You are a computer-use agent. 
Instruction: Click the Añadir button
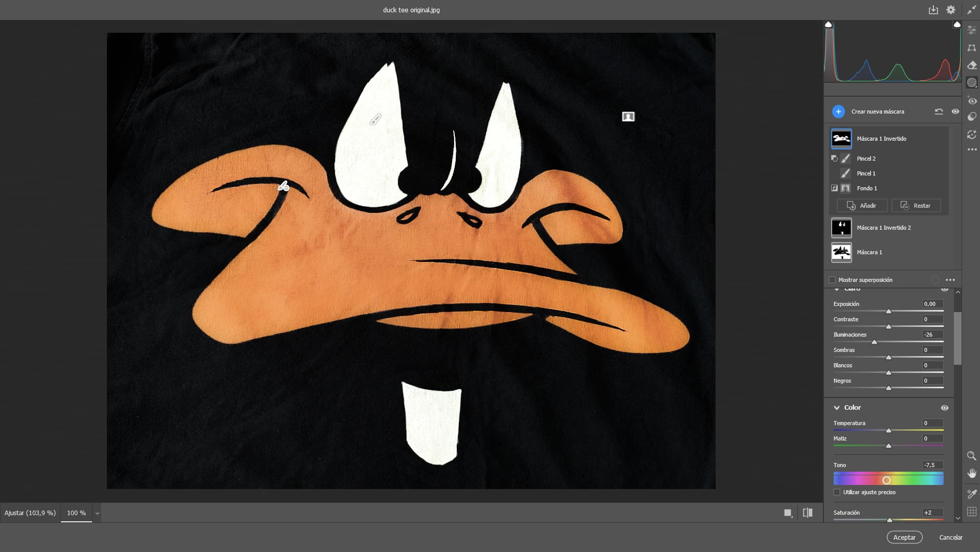[862, 206]
